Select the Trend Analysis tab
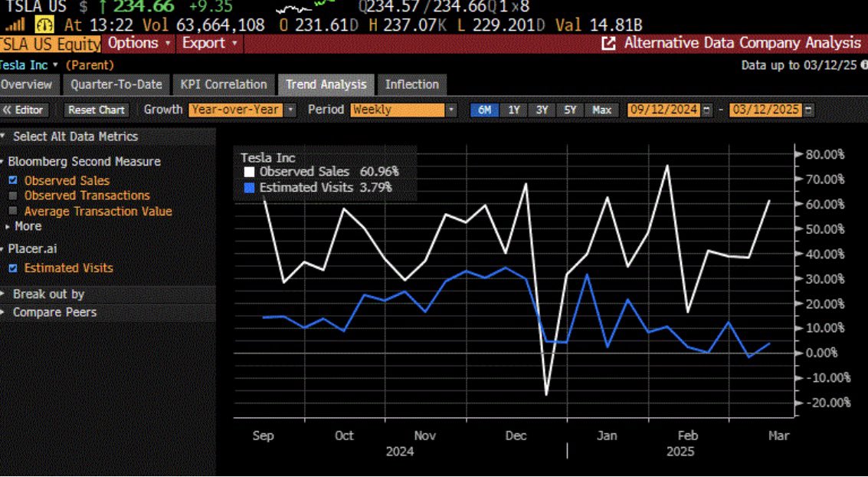Image resolution: width=868 pixels, height=477 pixels. point(326,85)
